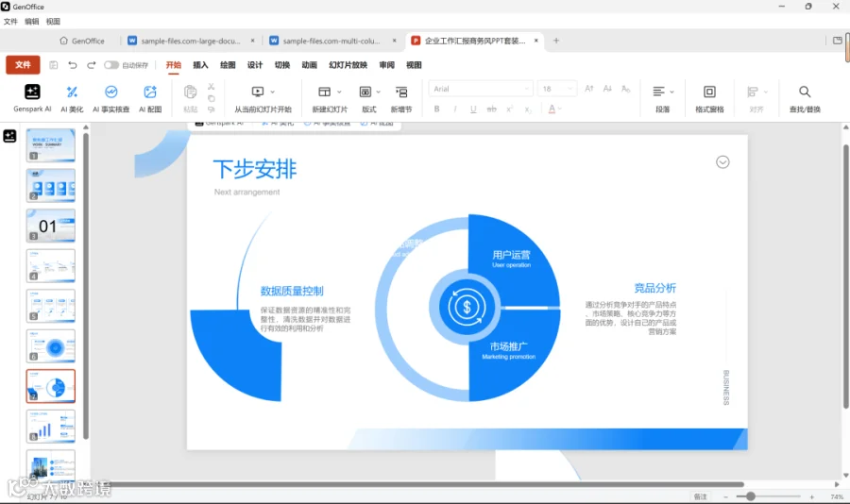Open the 版式 layout icon
The width and height of the screenshot is (850, 504).
point(365,92)
